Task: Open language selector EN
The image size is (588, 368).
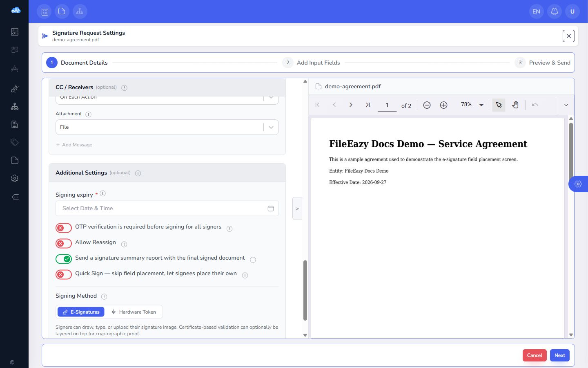Action: [x=537, y=11]
